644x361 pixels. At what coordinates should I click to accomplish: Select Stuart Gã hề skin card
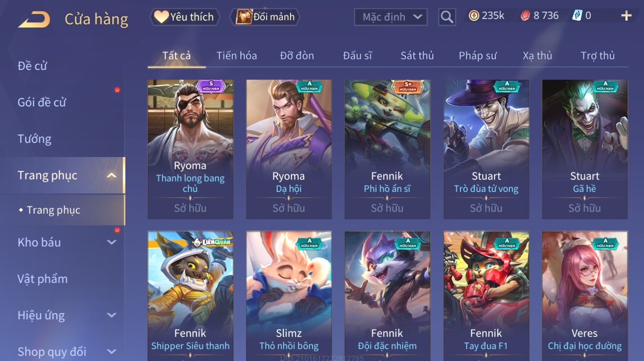tap(585, 149)
